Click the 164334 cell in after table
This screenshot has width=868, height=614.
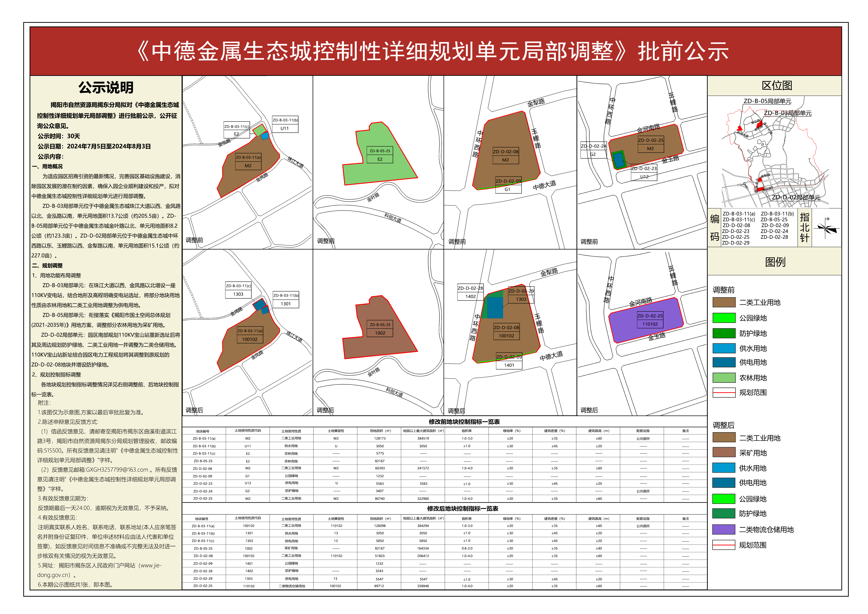(x=423, y=548)
